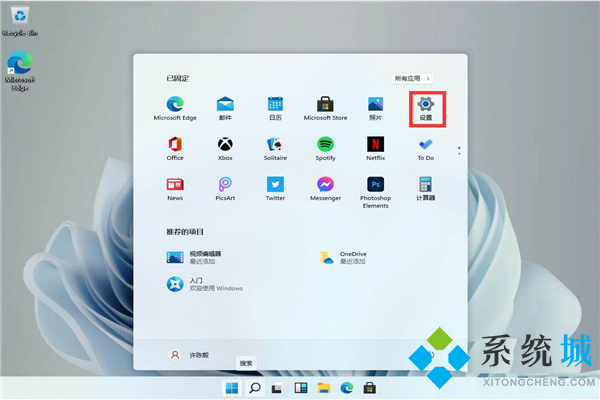Open Task View on the taskbar

point(277,388)
